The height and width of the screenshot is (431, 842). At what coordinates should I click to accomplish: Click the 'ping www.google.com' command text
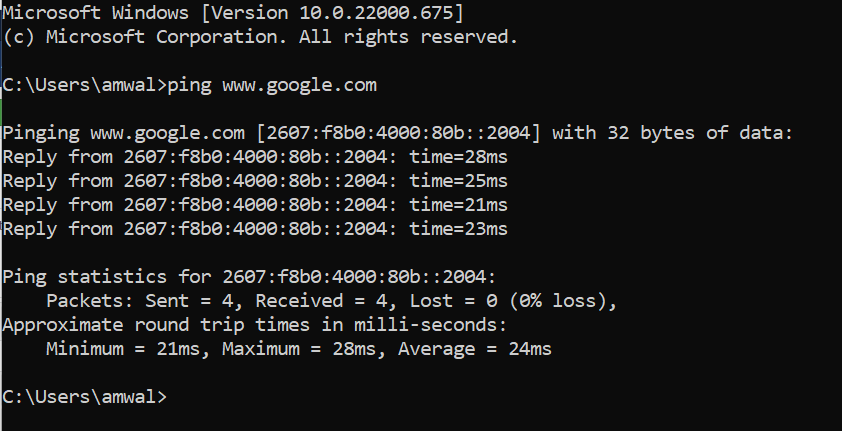click(x=272, y=85)
